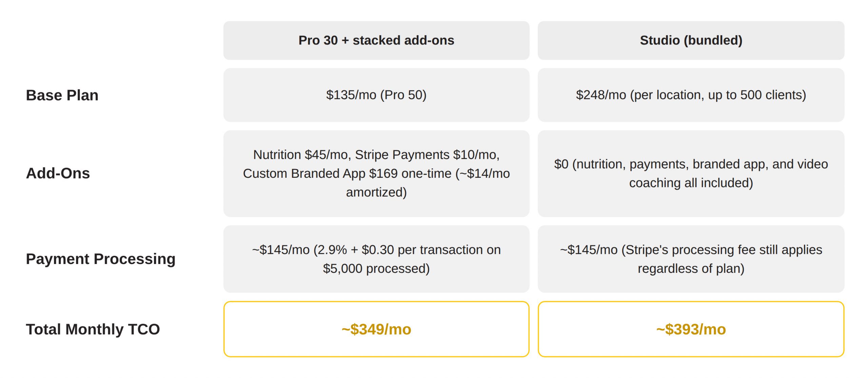Click the $0 add-ons all included cell
868x379 pixels.
tap(691, 173)
